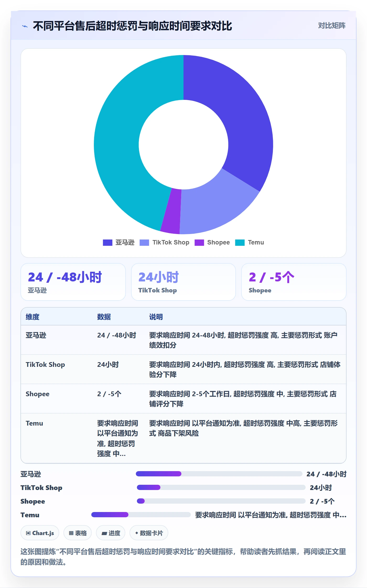Click the TikTok Shop cell in the table
The image size is (367, 588).
pos(45,364)
